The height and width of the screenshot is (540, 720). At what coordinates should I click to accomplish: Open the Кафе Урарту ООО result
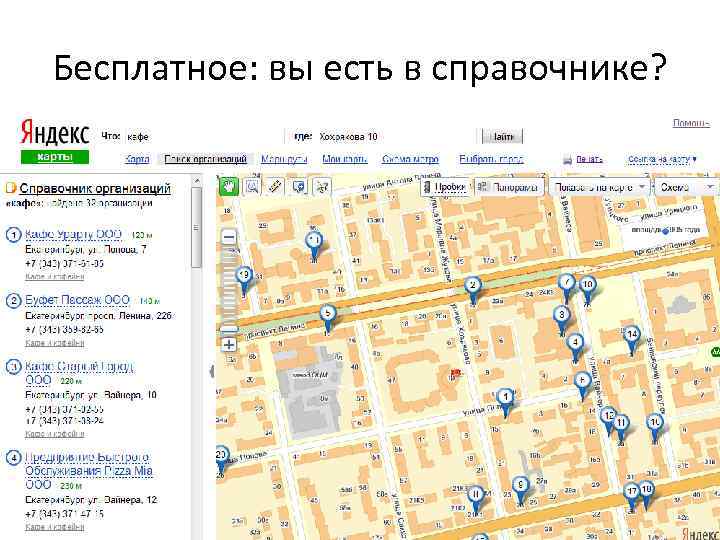[73, 235]
